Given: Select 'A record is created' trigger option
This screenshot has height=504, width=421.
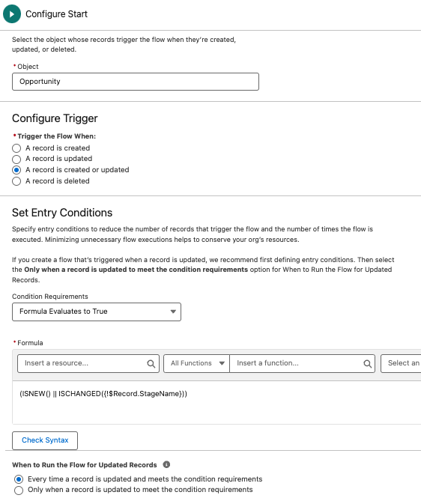Looking at the screenshot, I should click(16, 148).
